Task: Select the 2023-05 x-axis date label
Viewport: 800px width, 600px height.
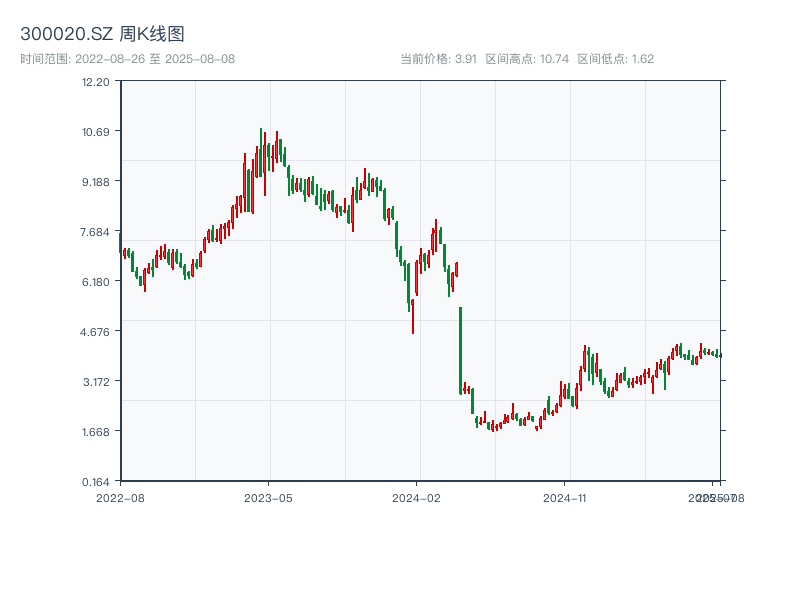Action: (268, 497)
